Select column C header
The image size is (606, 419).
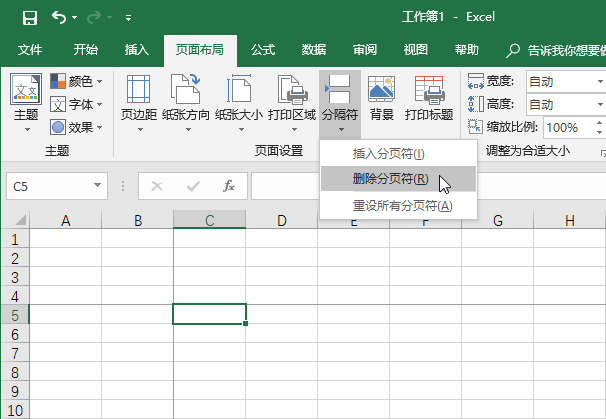click(x=209, y=220)
